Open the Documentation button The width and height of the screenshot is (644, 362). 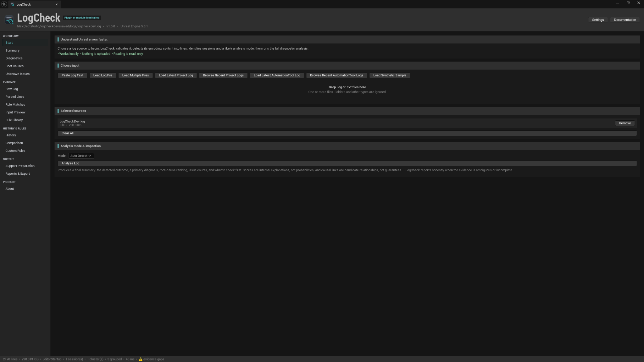(x=625, y=20)
